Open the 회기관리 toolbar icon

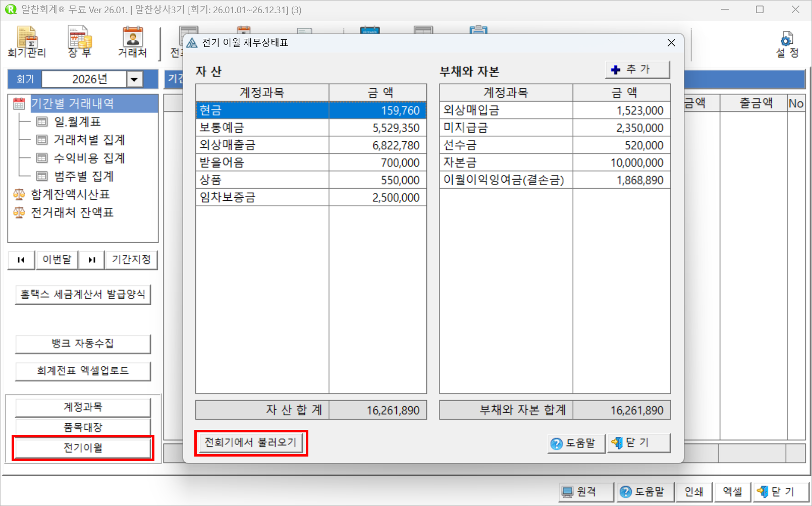27,42
